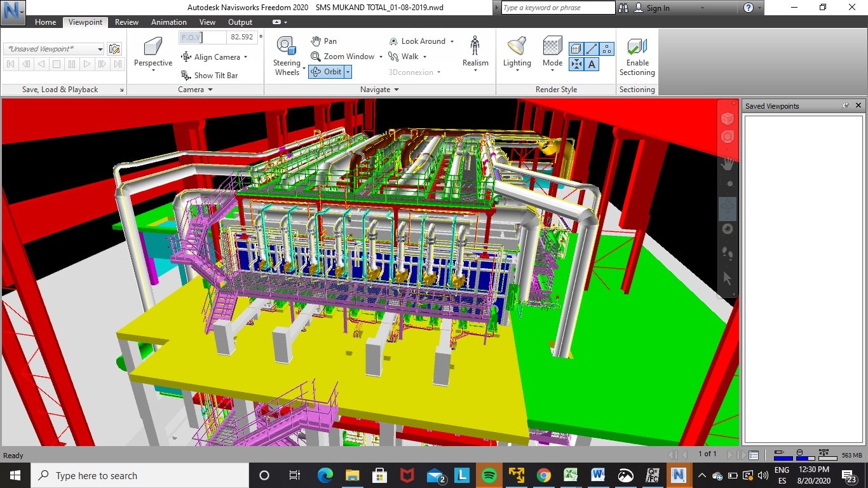Viewport: 868px width, 488px height.
Task: Open the Unsaved Viewpoint dropdown list
Action: 100,49
